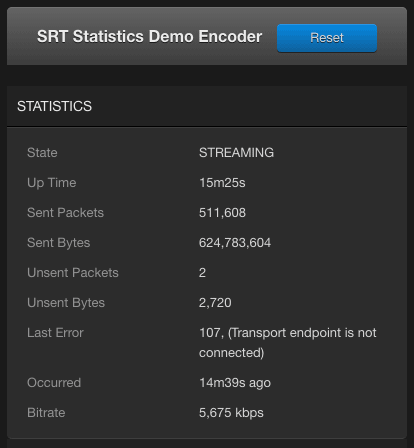414x448 pixels.
Task: Select the unsent packets value 2
Action: [x=202, y=273]
